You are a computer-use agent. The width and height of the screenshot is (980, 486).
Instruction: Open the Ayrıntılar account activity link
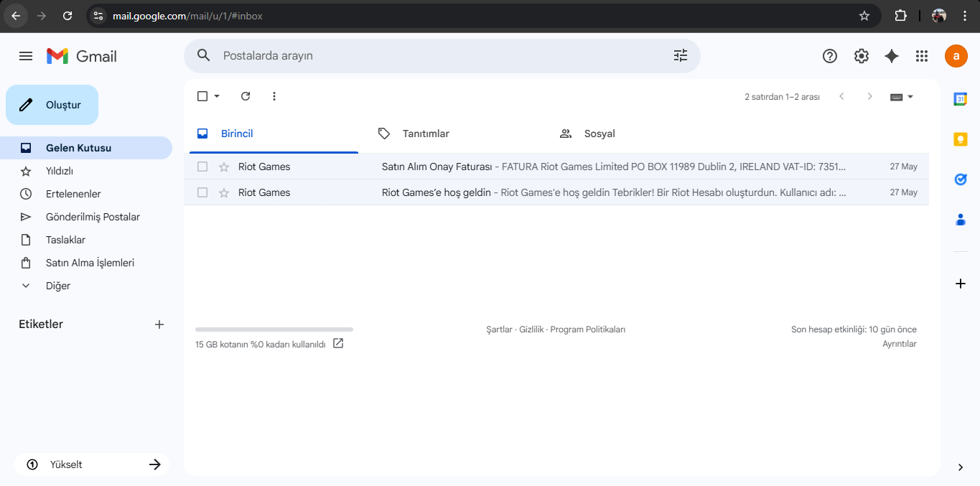pyautogui.click(x=899, y=344)
